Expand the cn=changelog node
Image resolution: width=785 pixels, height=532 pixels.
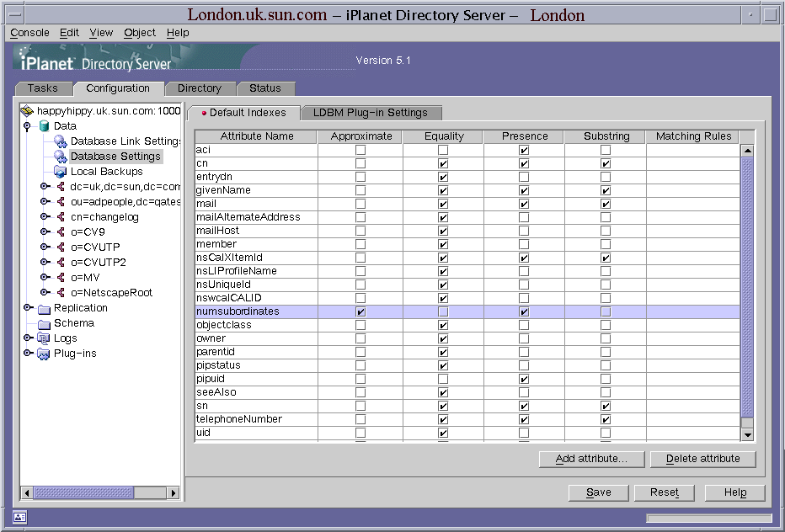(x=45, y=216)
